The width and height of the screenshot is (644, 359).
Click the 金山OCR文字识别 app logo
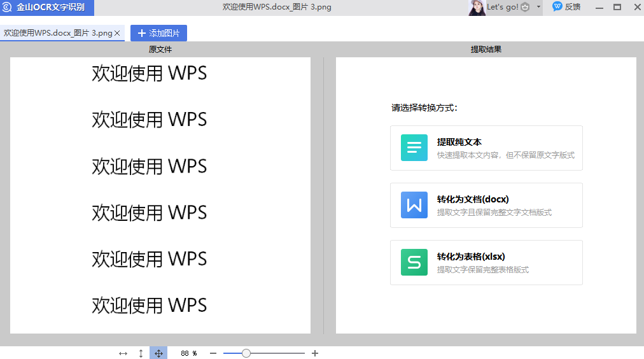click(8, 8)
